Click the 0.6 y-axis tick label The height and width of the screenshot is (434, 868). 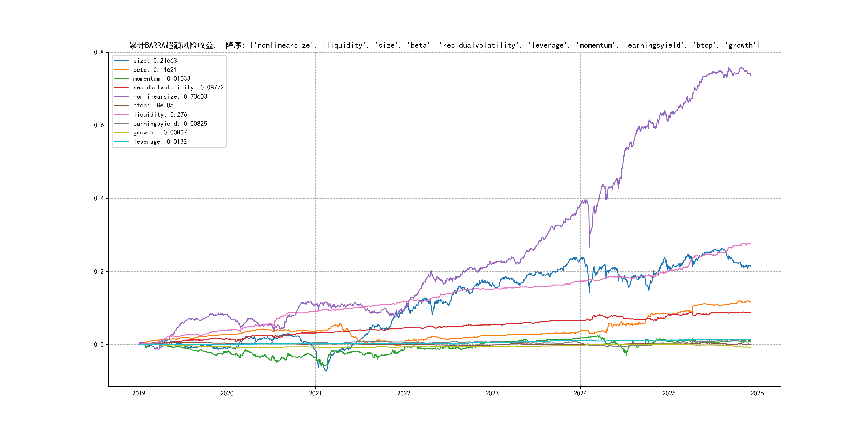[x=99, y=125]
